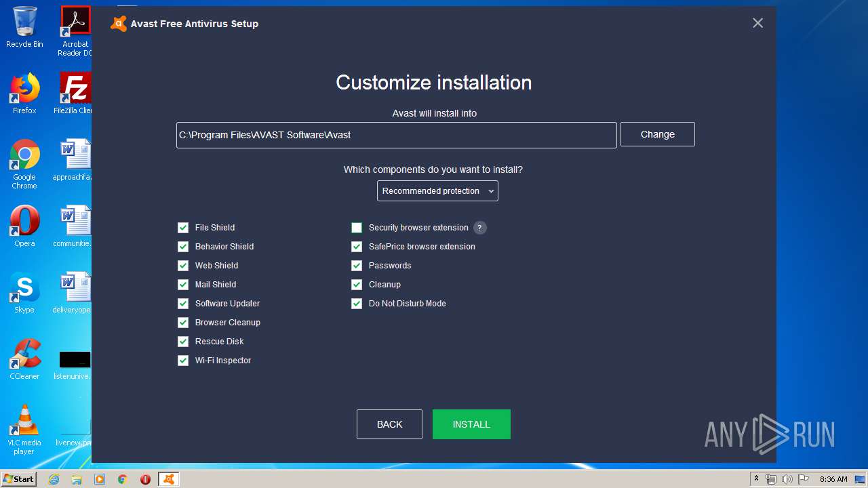Viewport: 868px width, 488px height.
Task: Open the Windows Start menu
Action: click(x=18, y=479)
